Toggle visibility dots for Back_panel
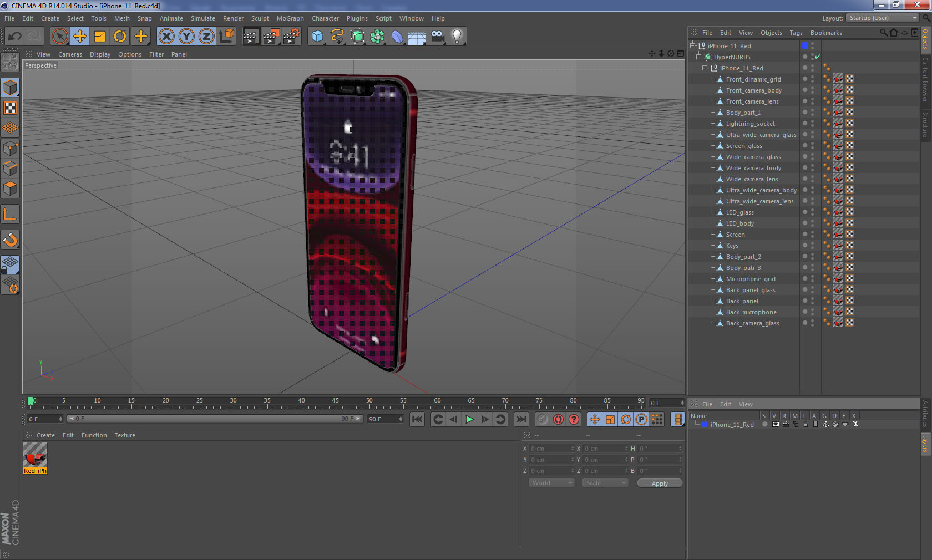The height and width of the screenshot is (560, 932). tap(812, 301)
